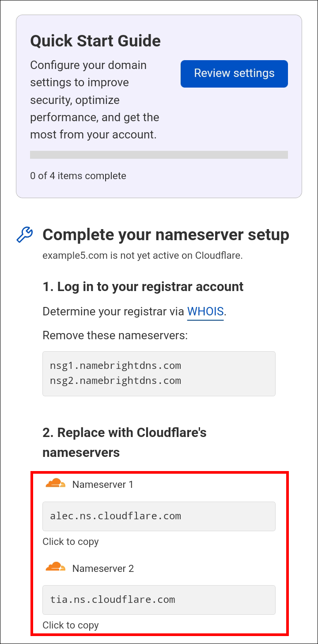Select the nsg1.namebrightdns.com text
The width and height of the screenshot is (318, 644).
[116, 366]
